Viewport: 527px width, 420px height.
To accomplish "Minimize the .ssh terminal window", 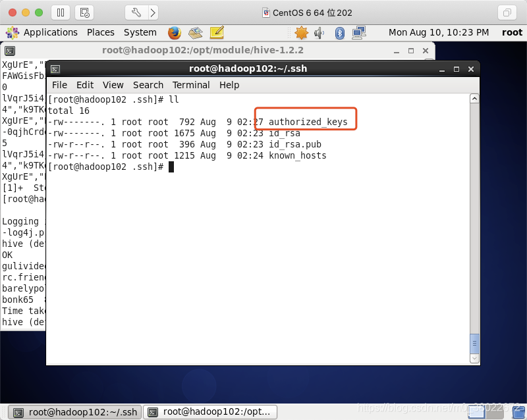I will click(x=442, y=69).
